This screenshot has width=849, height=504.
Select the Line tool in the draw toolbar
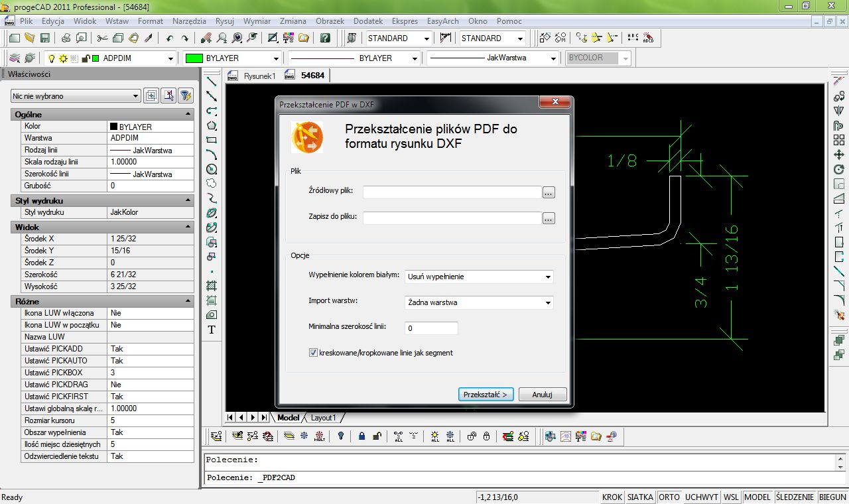click(x=212, y=81)
